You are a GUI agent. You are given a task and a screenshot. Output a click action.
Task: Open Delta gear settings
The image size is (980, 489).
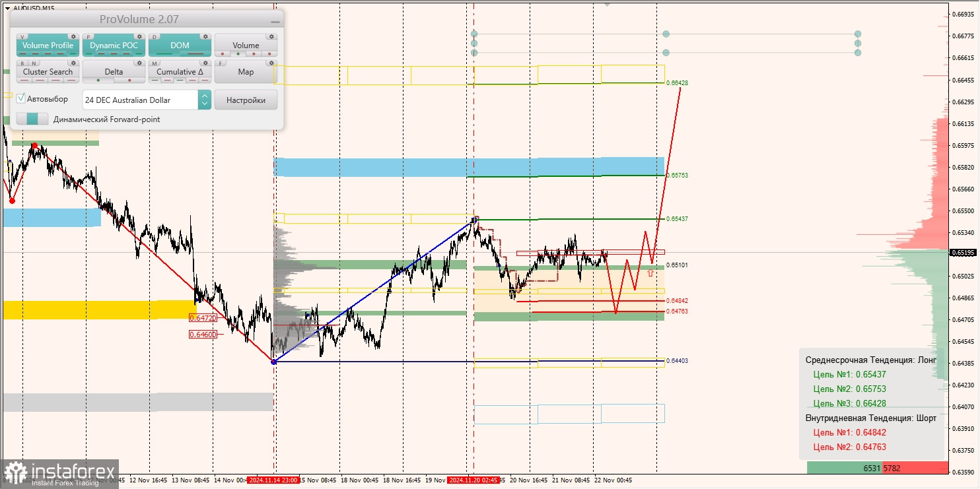(139, 63)
